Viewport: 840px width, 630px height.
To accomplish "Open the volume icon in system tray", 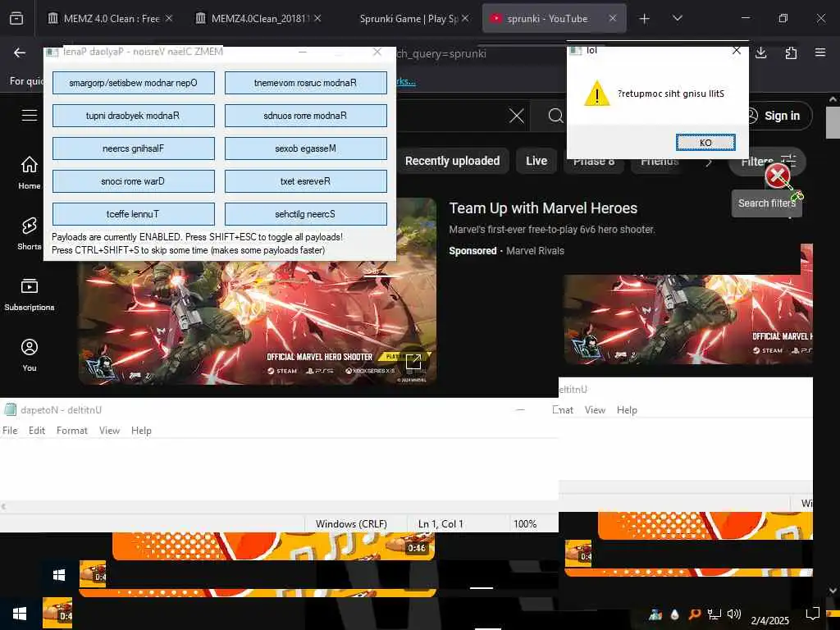I will [734, 614].
